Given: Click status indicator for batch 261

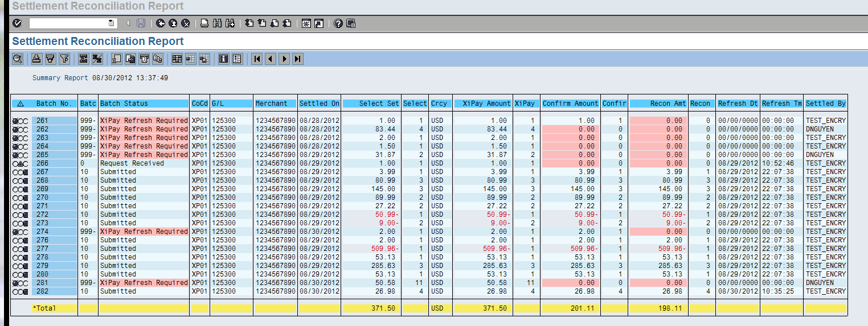Looking at the screenshot, I should coord(21,121).
